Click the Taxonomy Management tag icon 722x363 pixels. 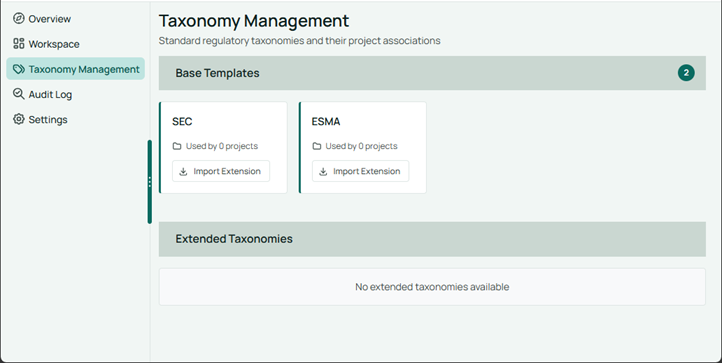point(18,69)
